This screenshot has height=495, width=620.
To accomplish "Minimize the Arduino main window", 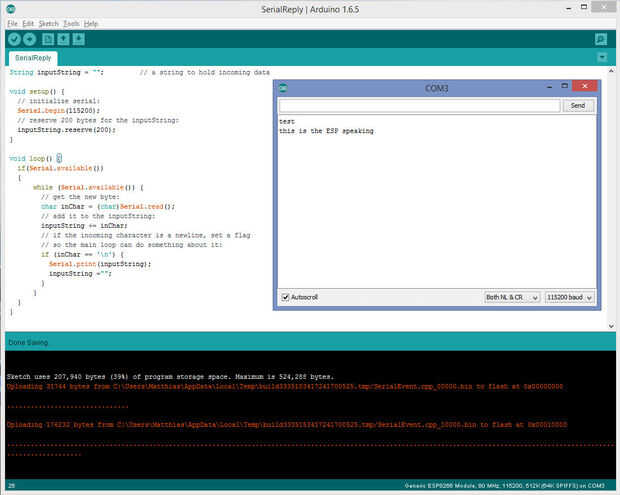I will (x=569, y=8).
